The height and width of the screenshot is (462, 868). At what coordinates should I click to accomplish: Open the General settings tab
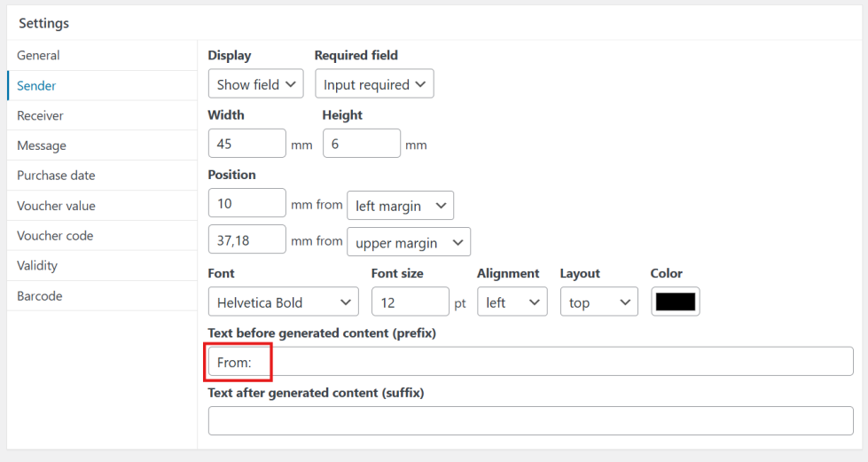point(38,55)
